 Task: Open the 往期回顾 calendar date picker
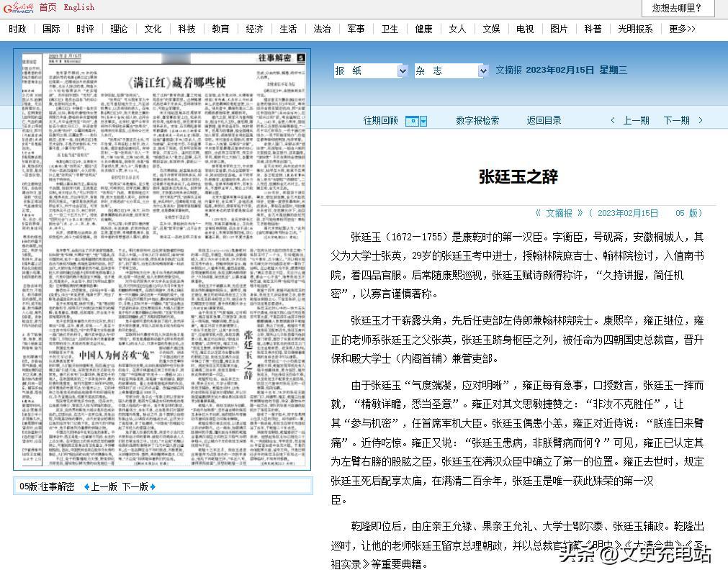416,121
